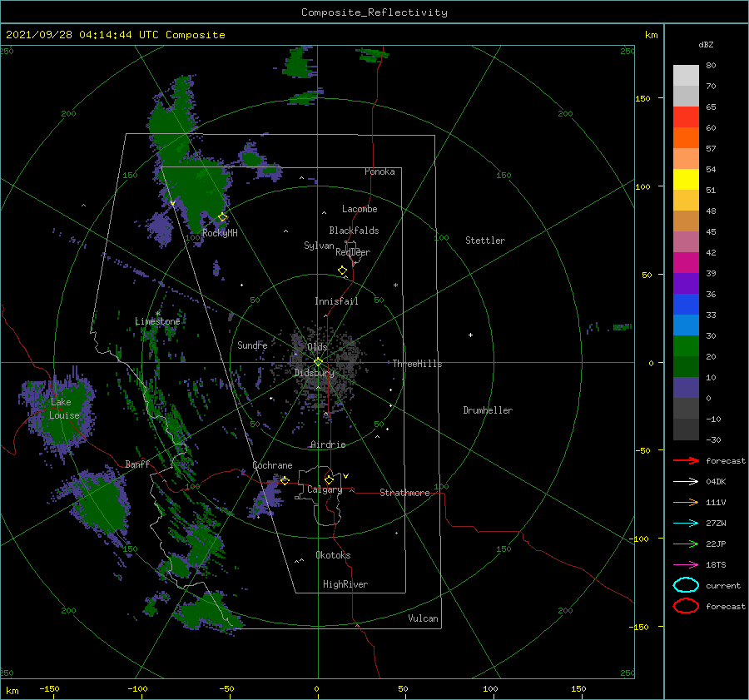The width and height of the screenshot is (749, 700).
Task: Click the -150 value on bottom axis
Action: pyautogui.click(x=49, y=689)
